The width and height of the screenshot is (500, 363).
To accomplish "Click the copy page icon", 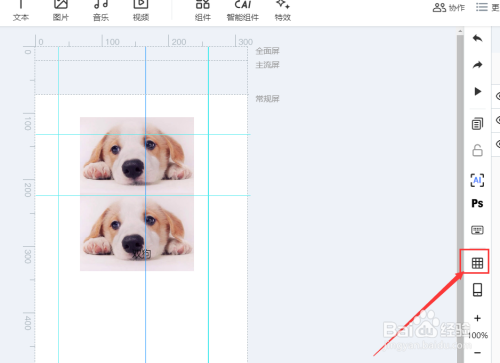I will tap(477, 124).
